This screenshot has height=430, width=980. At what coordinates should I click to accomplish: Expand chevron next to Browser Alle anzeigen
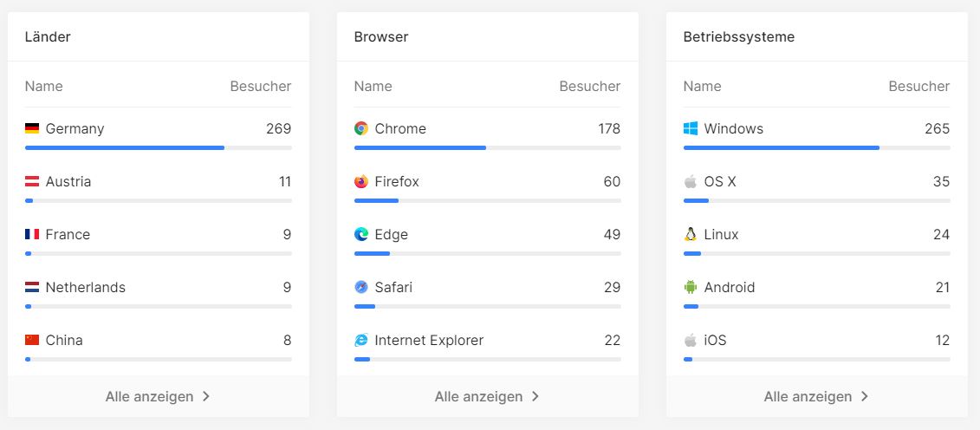click(535, 396)
